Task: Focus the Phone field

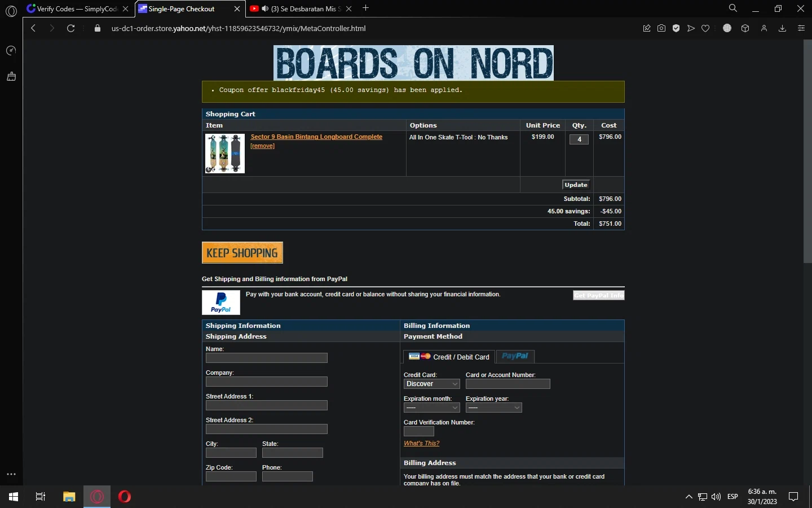Action: coord(288,476)
